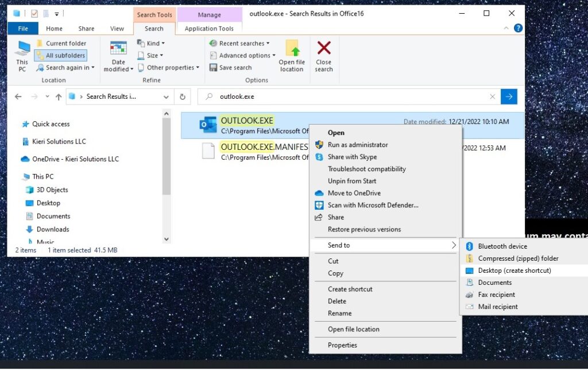Click the refresh button
The image size is (588, 371).
[183, 97]
